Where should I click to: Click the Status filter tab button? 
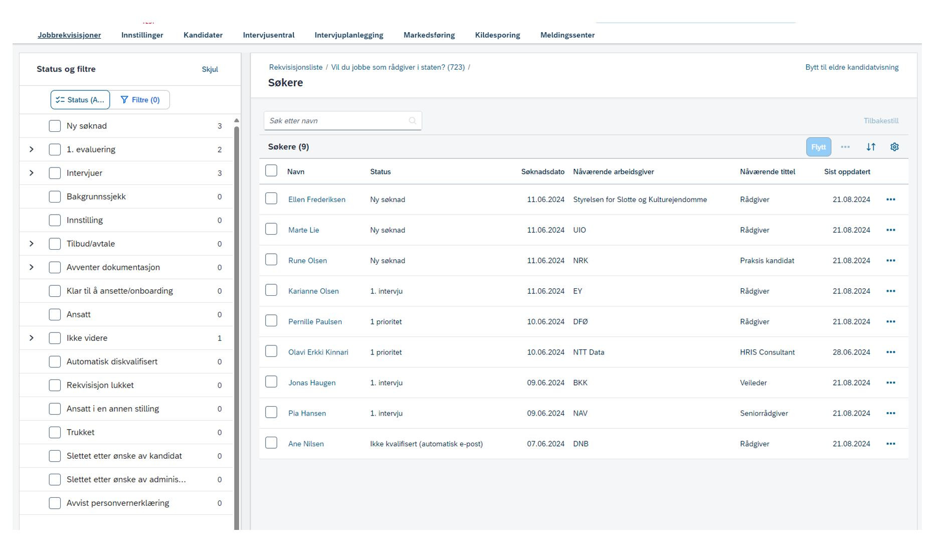point(80,100)
